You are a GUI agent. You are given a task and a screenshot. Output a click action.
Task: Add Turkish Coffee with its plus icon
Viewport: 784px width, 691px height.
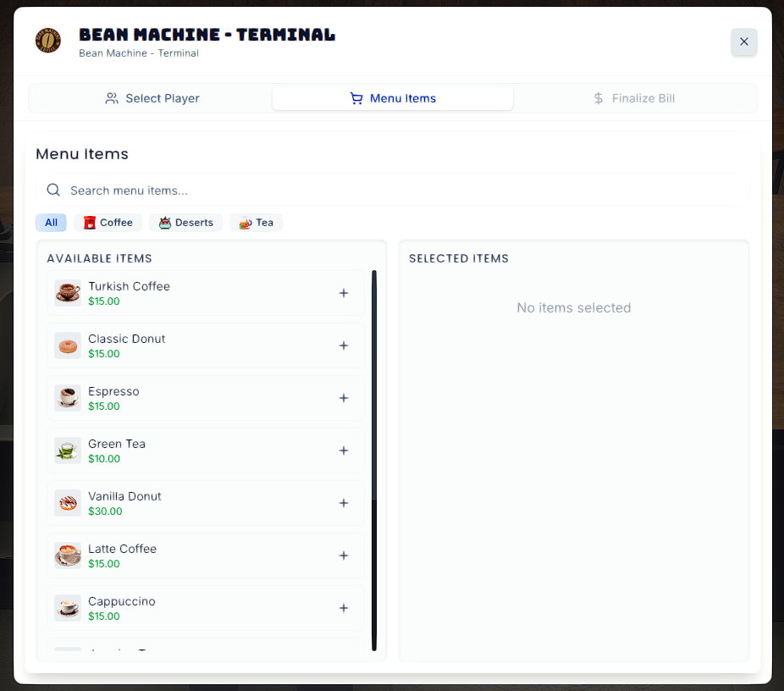coord(344,293)
